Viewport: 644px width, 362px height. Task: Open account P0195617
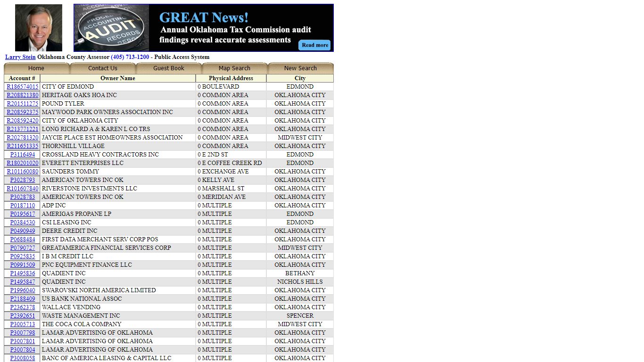23,214
